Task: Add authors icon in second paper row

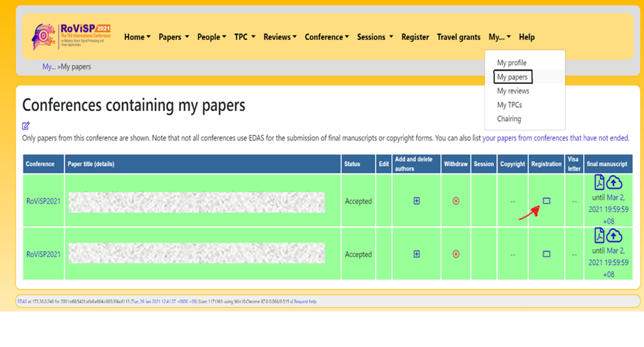Action: 417,254
